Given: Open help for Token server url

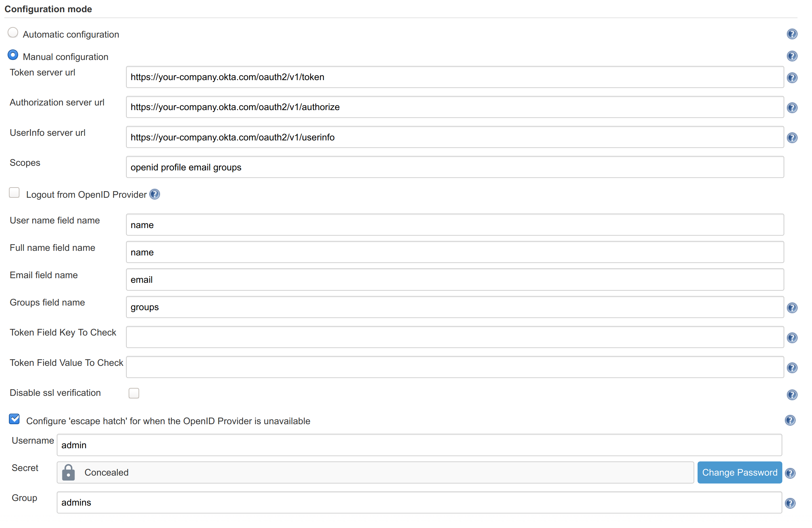Looking at the screenshot, I should tap(792, 78).
